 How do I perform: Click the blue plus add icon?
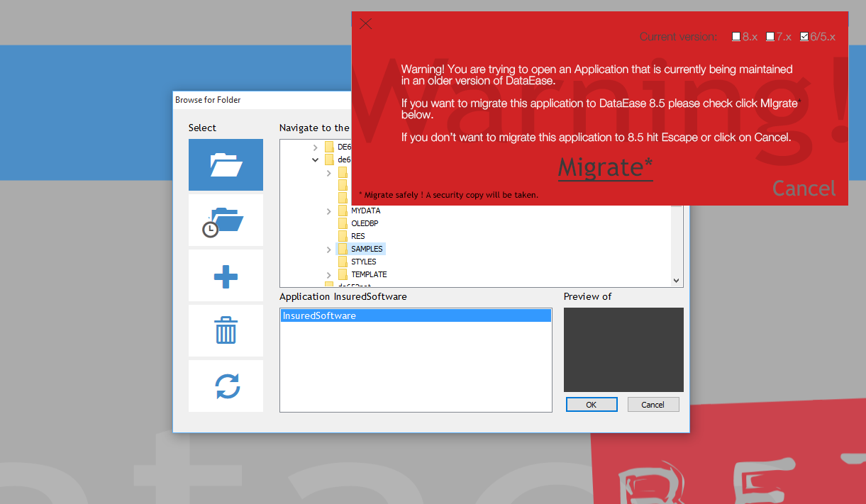pyautogui.click(x=226, y=276)
